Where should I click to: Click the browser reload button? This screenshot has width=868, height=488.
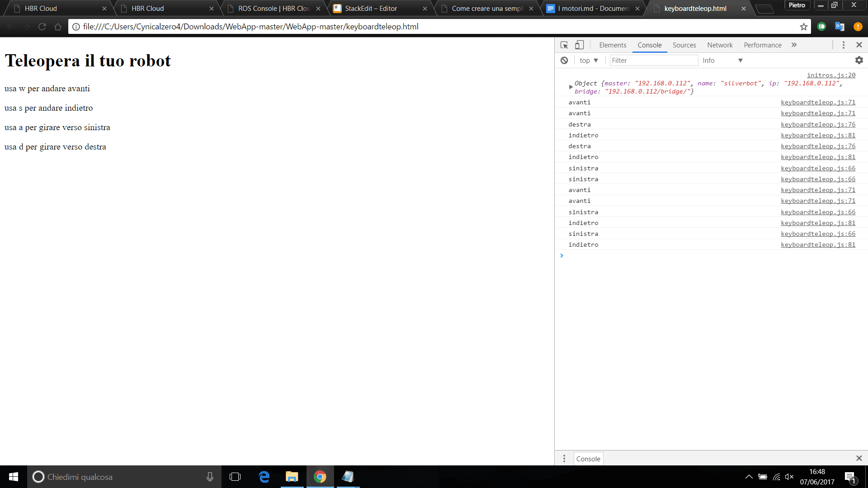42,27
